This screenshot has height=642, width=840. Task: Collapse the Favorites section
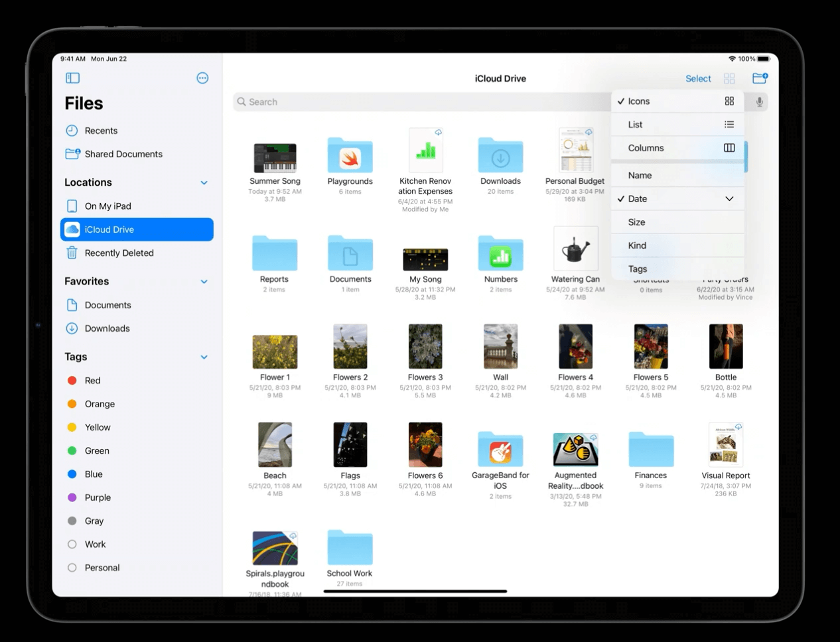pos(204,282)
